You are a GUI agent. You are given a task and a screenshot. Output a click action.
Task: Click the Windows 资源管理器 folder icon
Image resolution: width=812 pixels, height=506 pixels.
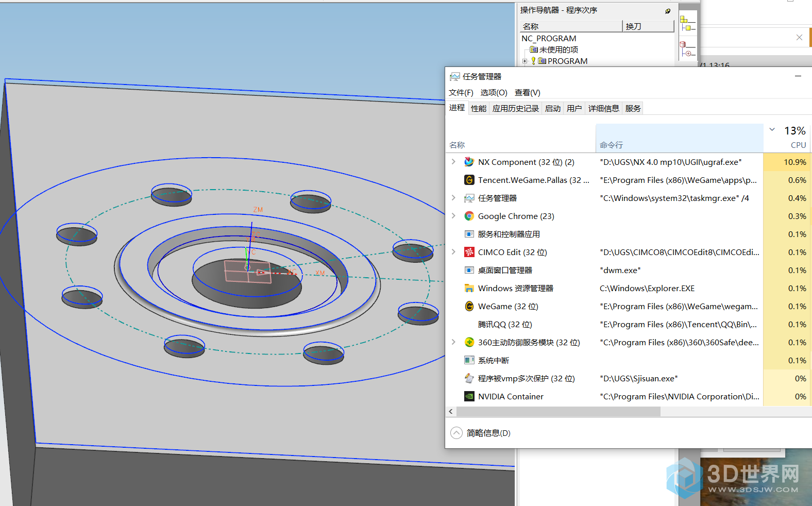[x=469, y=288]
